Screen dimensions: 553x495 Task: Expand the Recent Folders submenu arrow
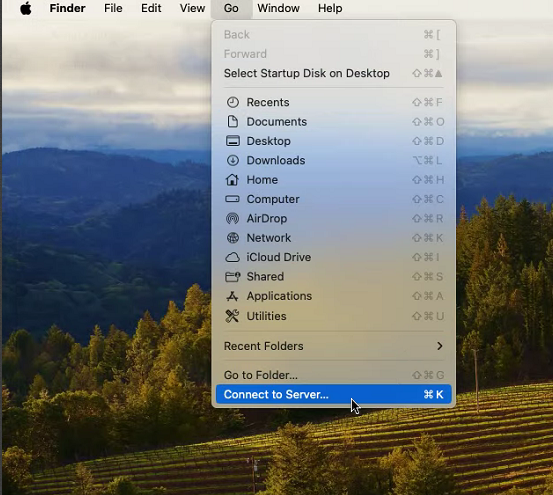pyautogui.click(x=439, y=346)
